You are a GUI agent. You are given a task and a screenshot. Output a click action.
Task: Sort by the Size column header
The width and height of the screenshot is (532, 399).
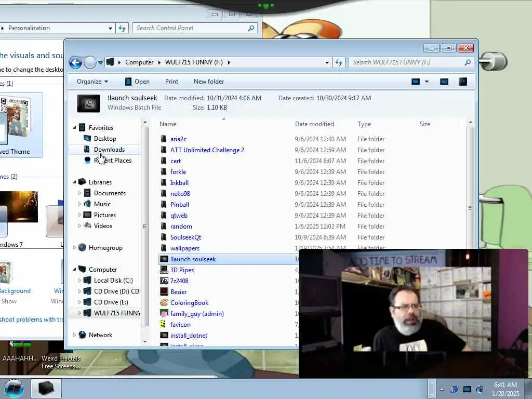pyautogui.click(x=425, y=124)
